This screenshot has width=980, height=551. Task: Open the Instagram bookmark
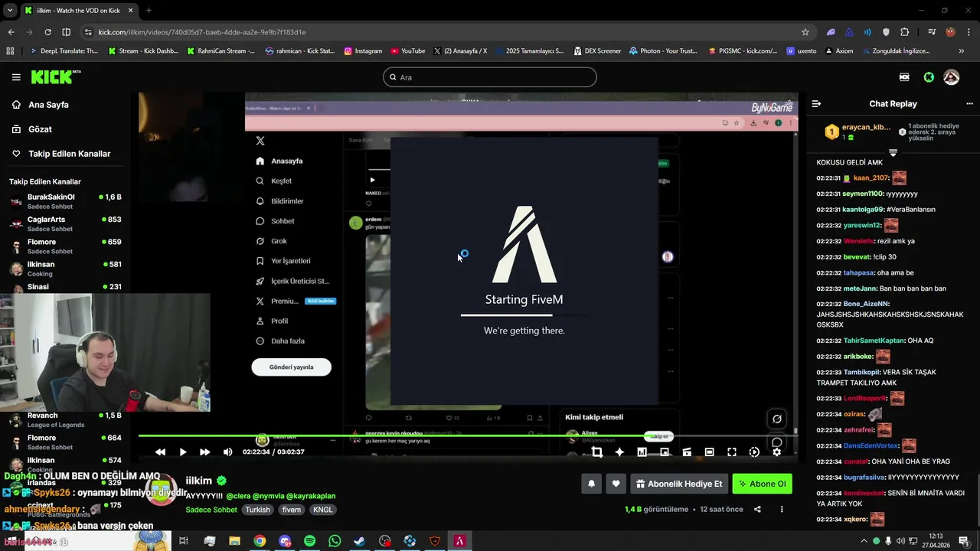tap(363, 51)
